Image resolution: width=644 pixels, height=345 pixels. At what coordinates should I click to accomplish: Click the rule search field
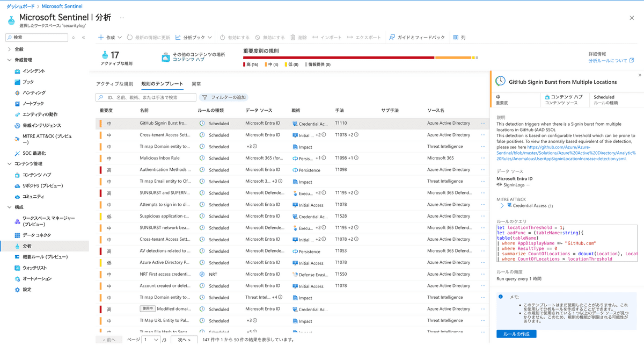146,97
